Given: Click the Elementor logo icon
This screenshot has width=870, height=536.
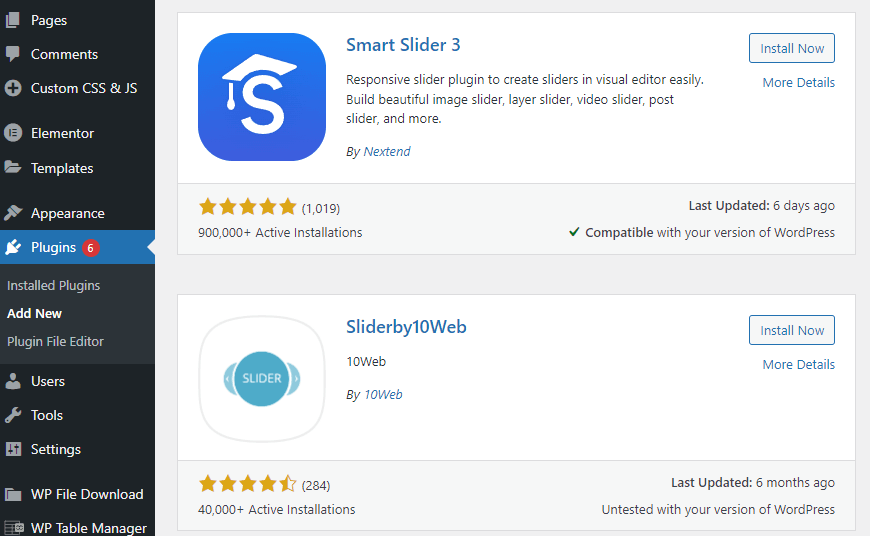Looking at the screenshot, I should click(13, 133).
